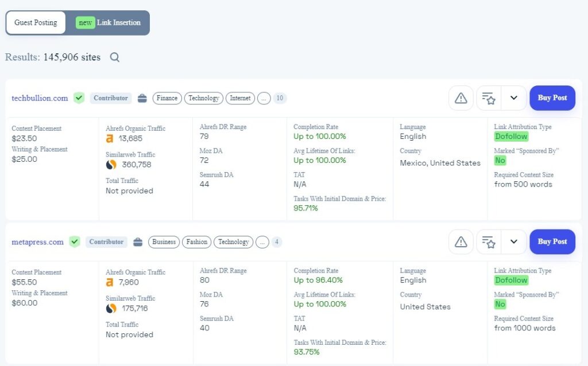Show more categories for techbullion.com via ellipsis
The image size is (588, 366).
click(264, 98)
